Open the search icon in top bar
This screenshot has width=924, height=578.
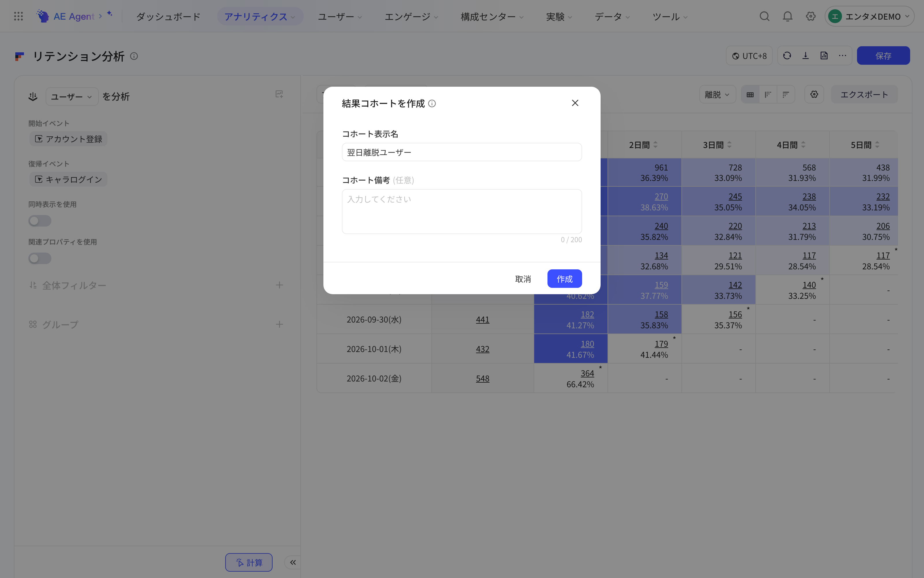point(764,16)
